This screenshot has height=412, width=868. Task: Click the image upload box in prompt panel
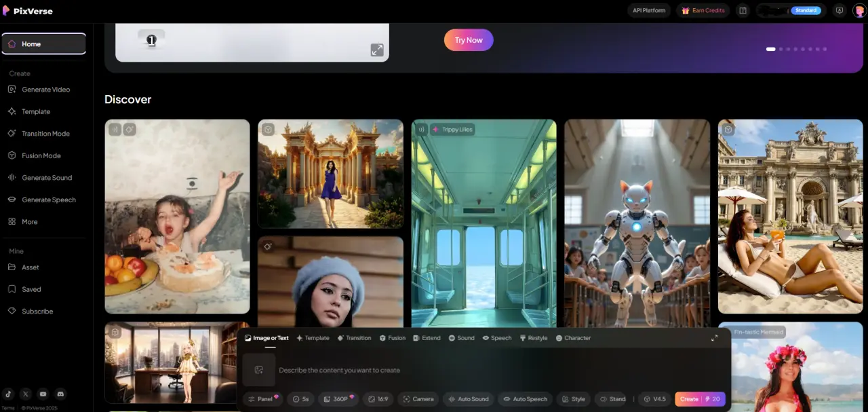(259, 370)
